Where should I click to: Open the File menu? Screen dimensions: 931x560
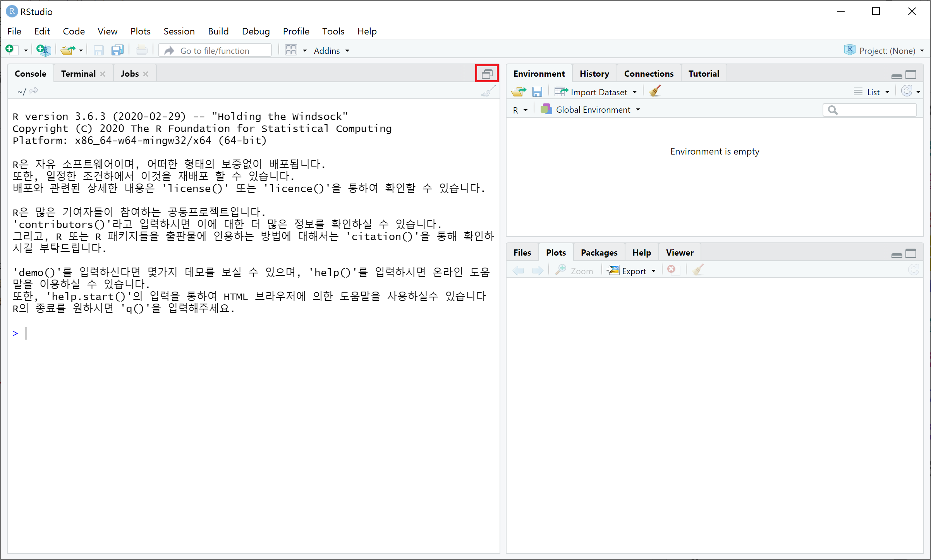[14, 31]
